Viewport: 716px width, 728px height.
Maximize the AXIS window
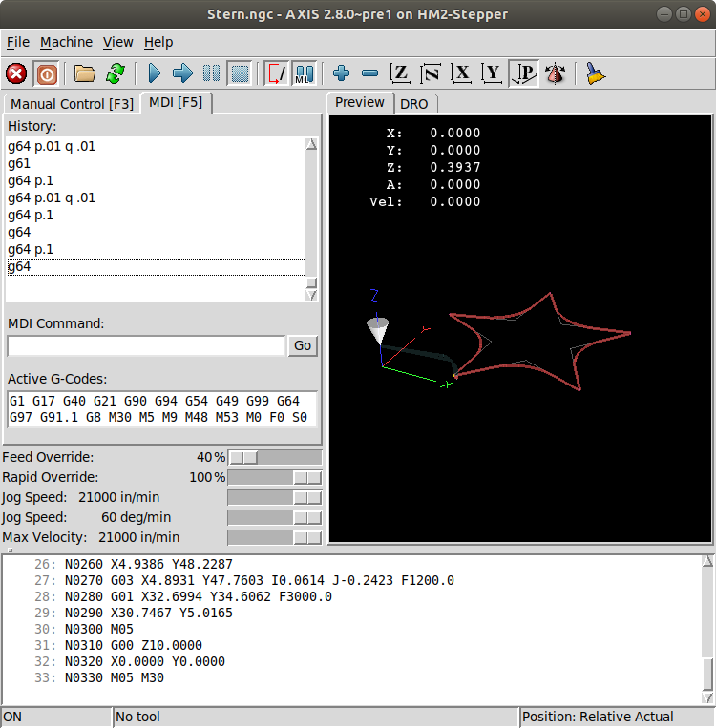683,14
